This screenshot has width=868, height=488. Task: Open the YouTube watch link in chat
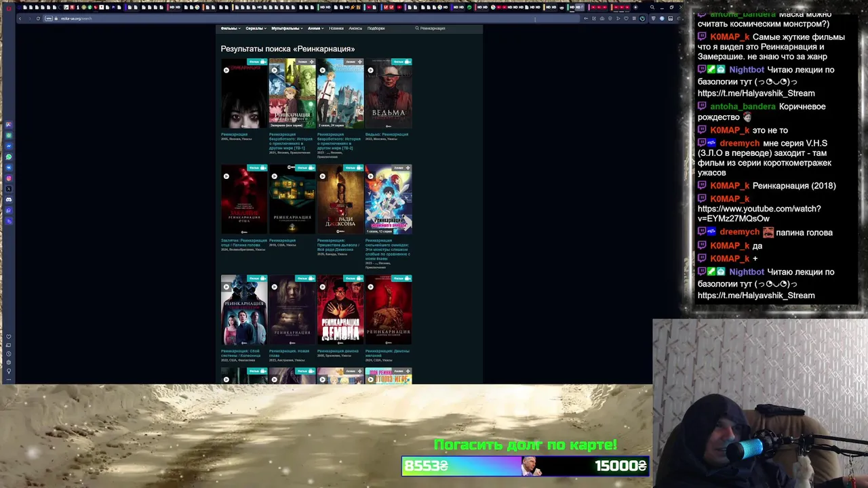tap(759, 213)
